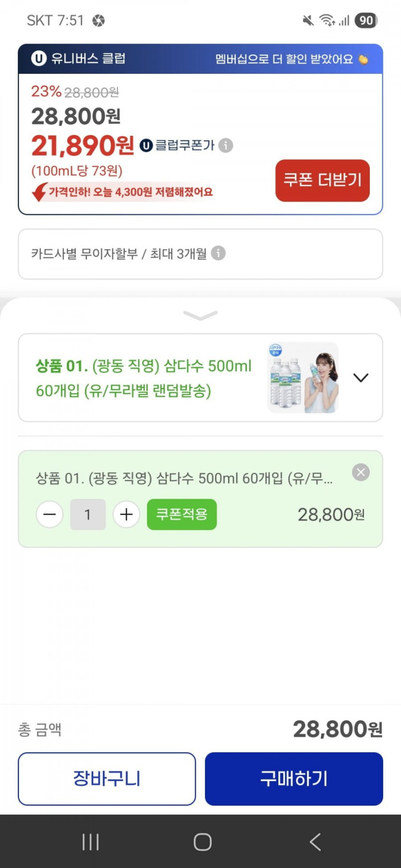This screenshot has width=401, height=868.
Task: Remove selected 삼다수 item with X icon
Action: (x=361, y=473)
